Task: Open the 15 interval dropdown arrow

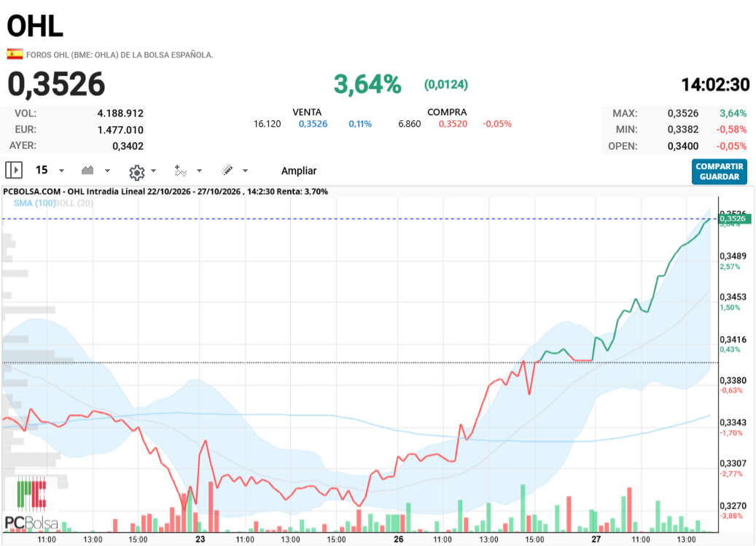Action: point(61,171)
